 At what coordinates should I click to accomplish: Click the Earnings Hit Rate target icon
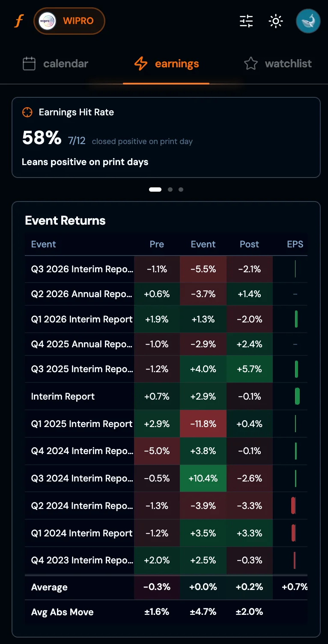[x=27, y=112]
